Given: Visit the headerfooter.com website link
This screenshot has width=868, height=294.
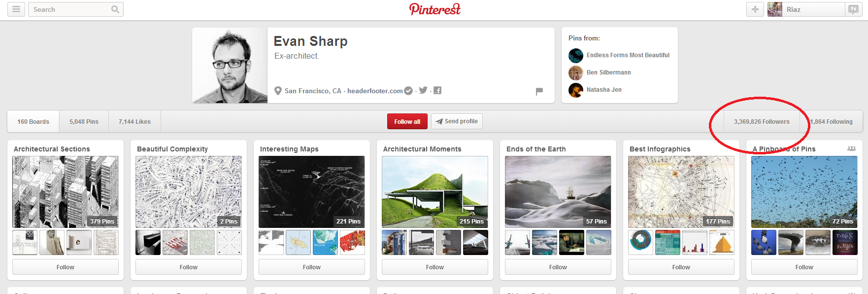Looking at the screenshot, I should click(375, 91).
